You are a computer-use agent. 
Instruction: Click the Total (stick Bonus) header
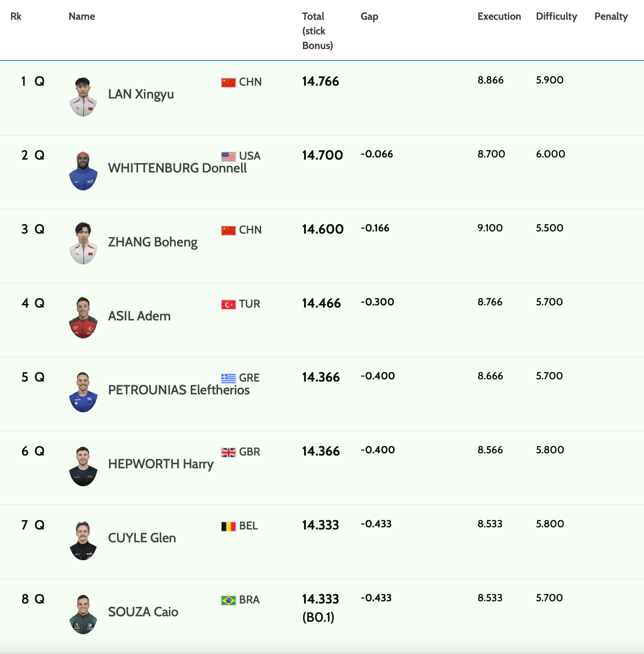point(317,31)
